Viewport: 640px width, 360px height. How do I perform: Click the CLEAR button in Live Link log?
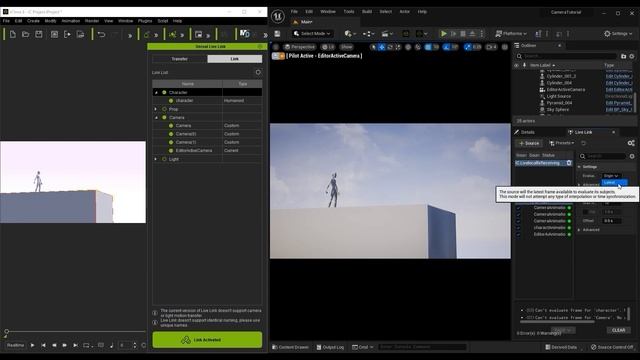tap(618, 330)
